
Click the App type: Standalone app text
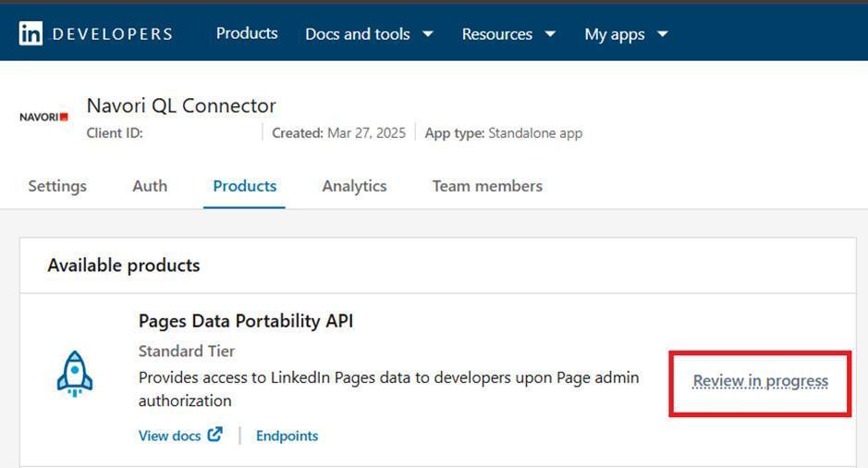[504, 133]
